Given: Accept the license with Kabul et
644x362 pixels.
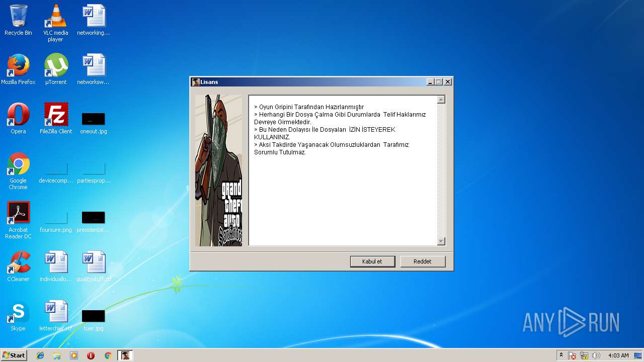Looking at the screenshot, I should 372,261.
